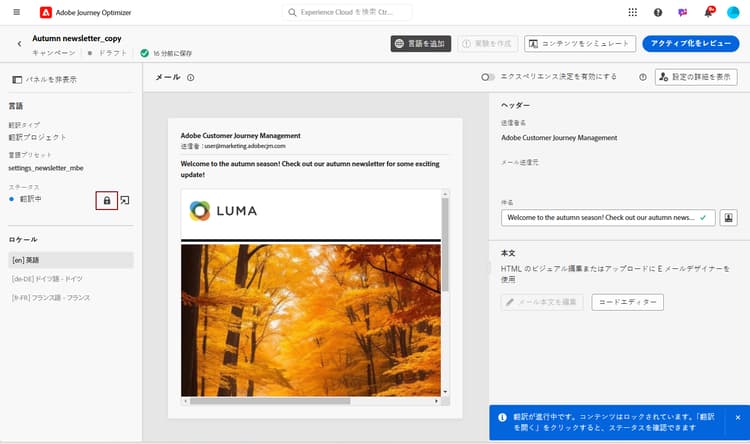Click the パネルを非表示 button
The height and width of the screenshot is (444, 750).
pos(44,79)
